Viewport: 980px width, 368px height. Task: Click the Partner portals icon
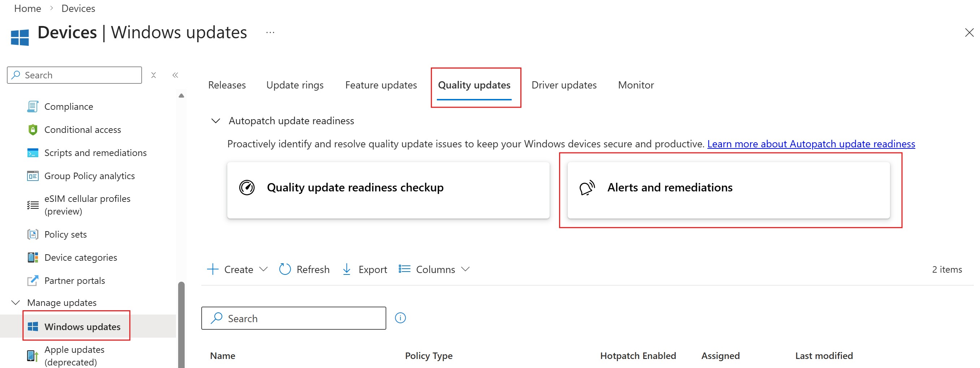click(x=33, y=281)
